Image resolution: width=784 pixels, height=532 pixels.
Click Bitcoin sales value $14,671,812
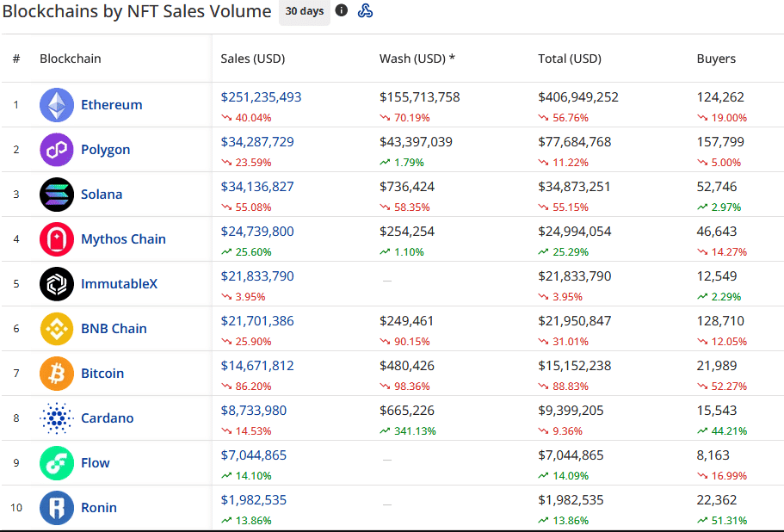[x=257, y=366]
